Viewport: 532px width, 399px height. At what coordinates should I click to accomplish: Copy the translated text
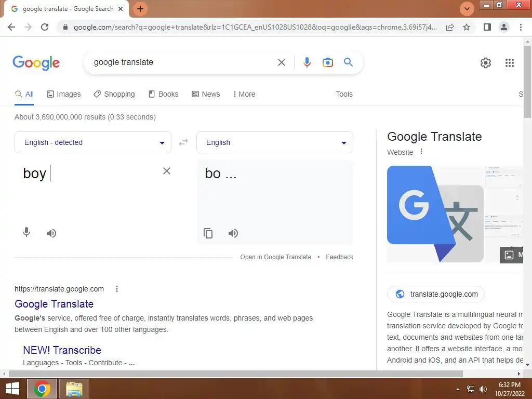(x=208, y=233)
